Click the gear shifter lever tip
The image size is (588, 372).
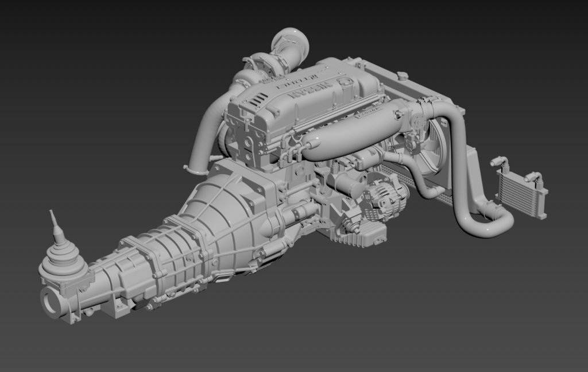[52, 215]
